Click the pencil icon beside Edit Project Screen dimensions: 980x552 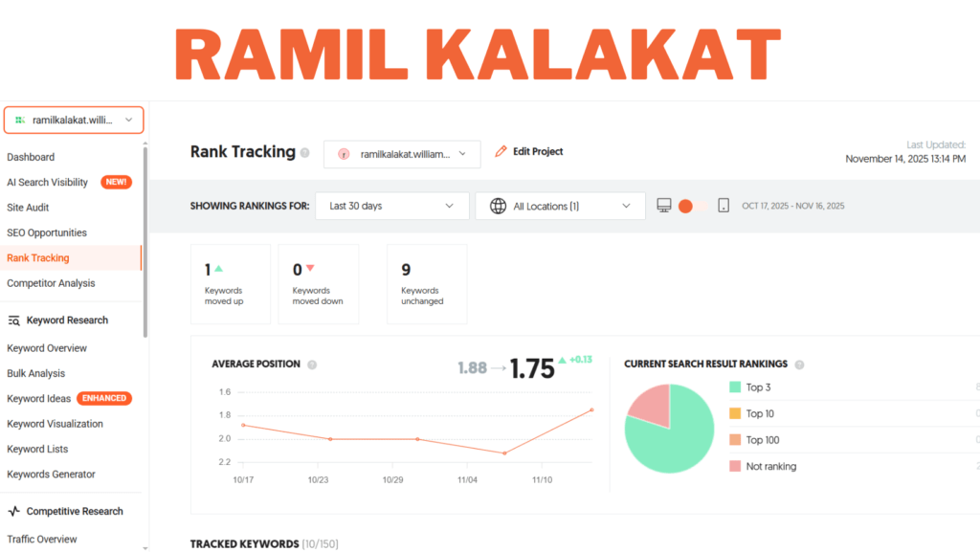coord(501,151)
